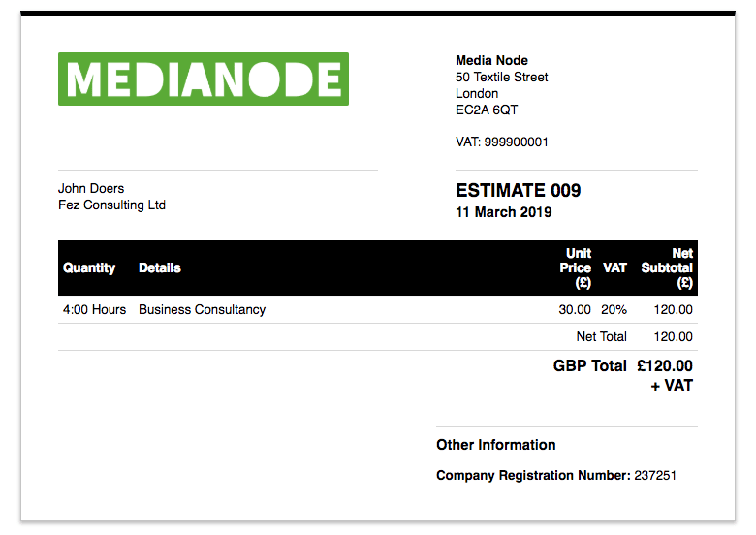Viewport: 756px width, 535px height.
Task: Select the 4:00 Hours quantity cell
Action: tap(94, 310)
